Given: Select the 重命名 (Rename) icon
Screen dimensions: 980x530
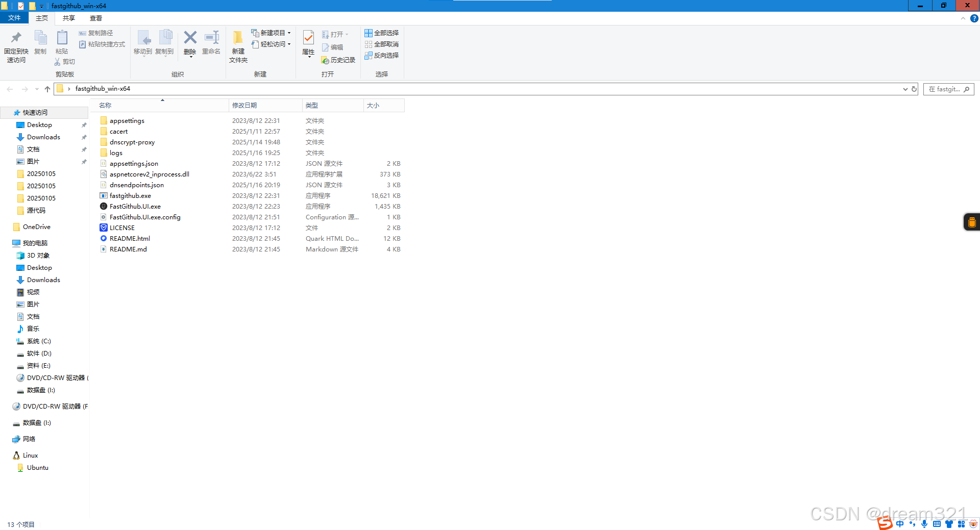Looking at the screenshot, I should [211, 43].
